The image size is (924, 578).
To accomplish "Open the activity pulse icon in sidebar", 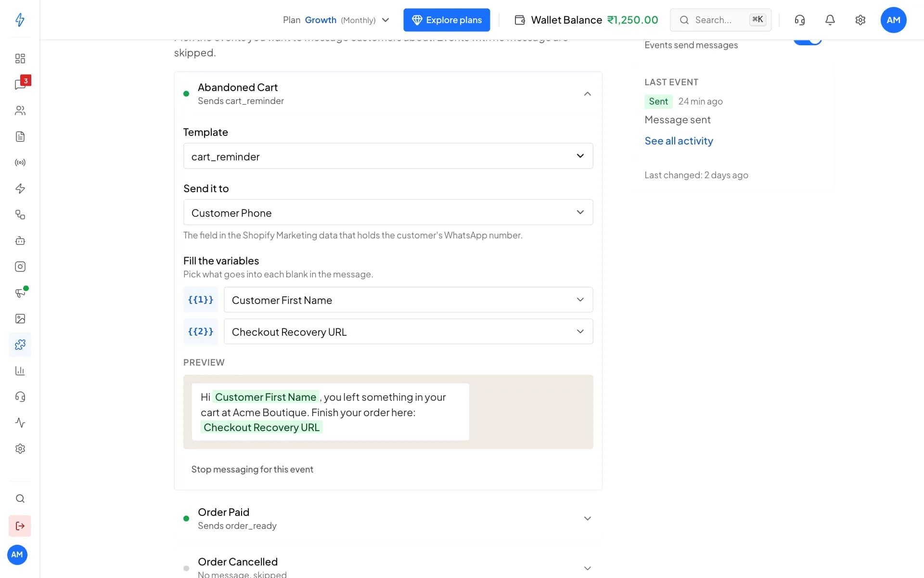I will click(20, 422).
